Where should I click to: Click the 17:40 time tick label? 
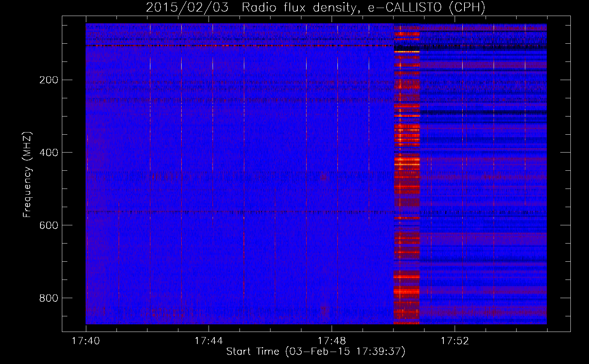(x=86, y=341)
